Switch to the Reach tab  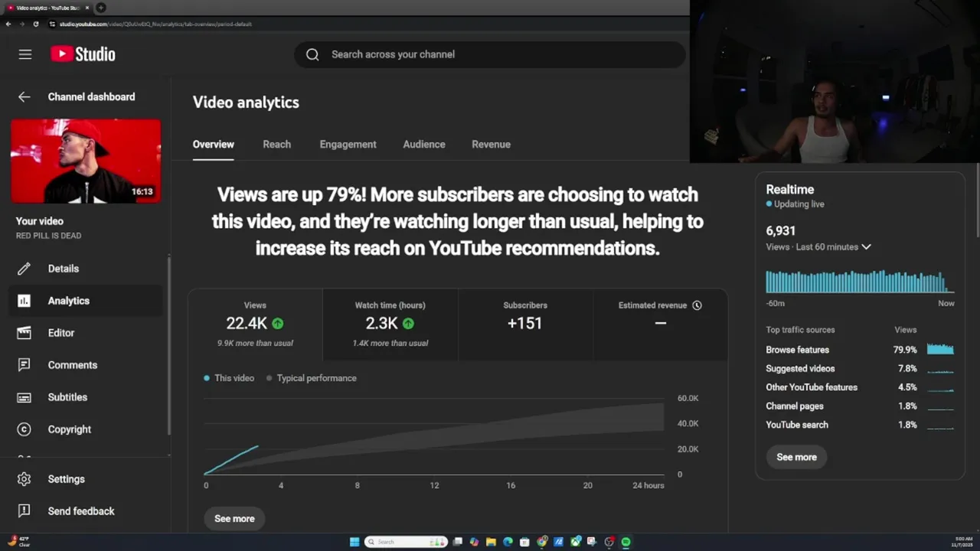(276, 144)
